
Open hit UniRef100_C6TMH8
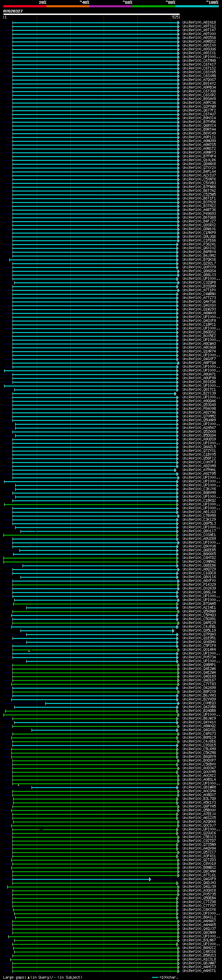pos(199,60)
